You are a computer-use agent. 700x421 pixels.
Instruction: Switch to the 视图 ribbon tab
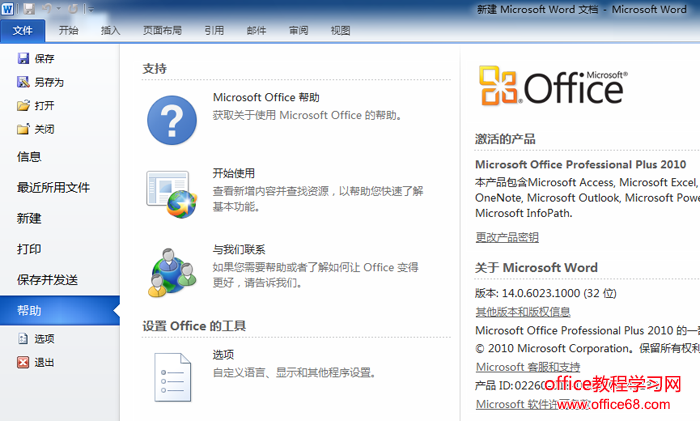[x=340, y=30]
